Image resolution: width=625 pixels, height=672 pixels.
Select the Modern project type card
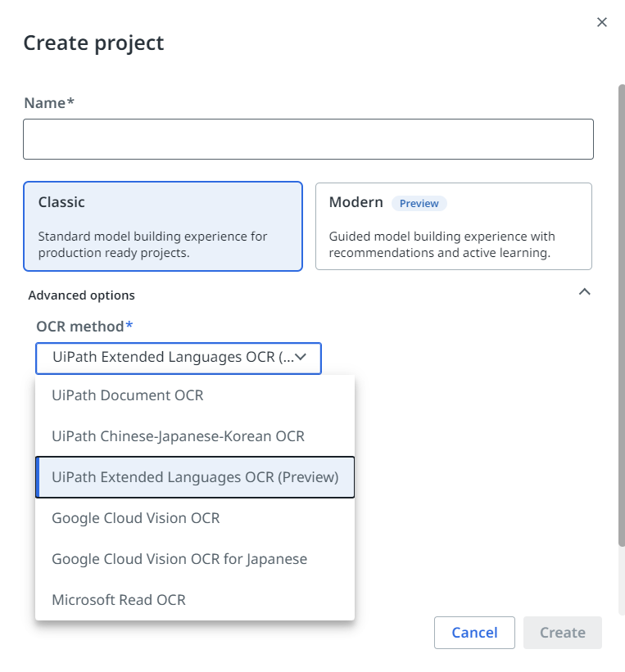453,226
